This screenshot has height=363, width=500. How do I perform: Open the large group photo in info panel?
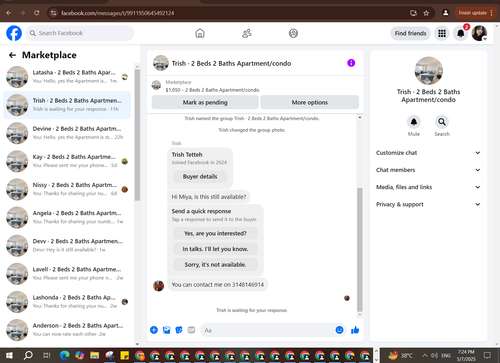[428, 71]
